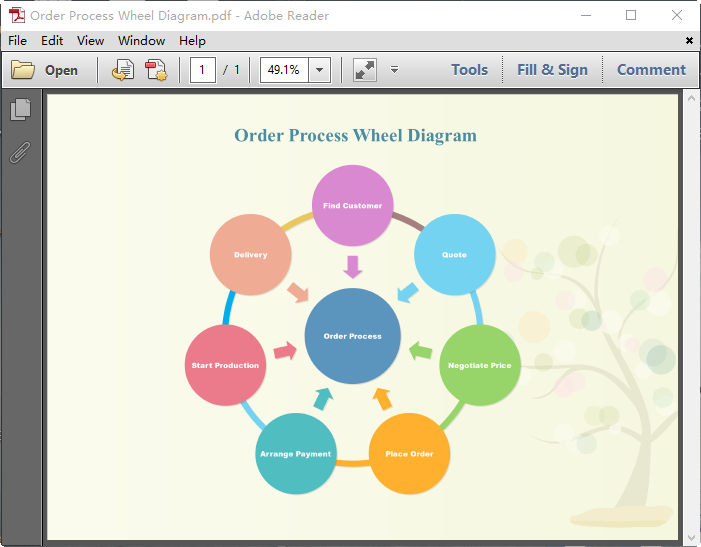
Task: Open the File menu
Action: tap(17, 41)
